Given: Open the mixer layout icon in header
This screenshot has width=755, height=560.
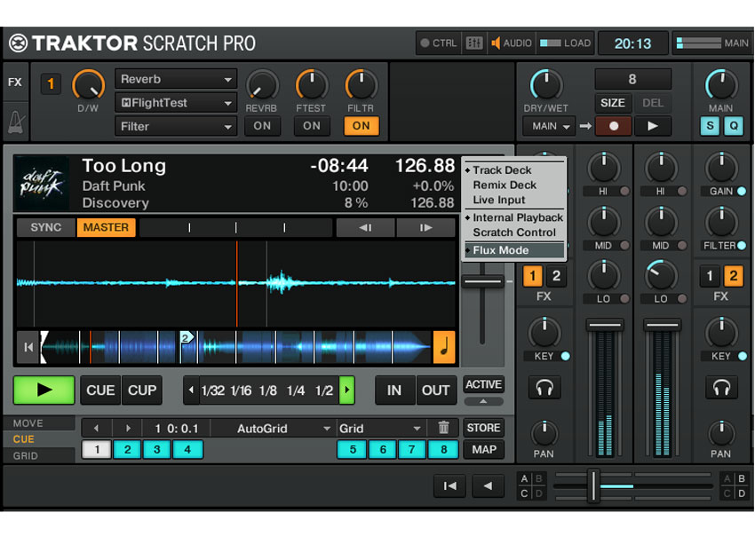Looking at the screenshot, I should tap(473, 43).
